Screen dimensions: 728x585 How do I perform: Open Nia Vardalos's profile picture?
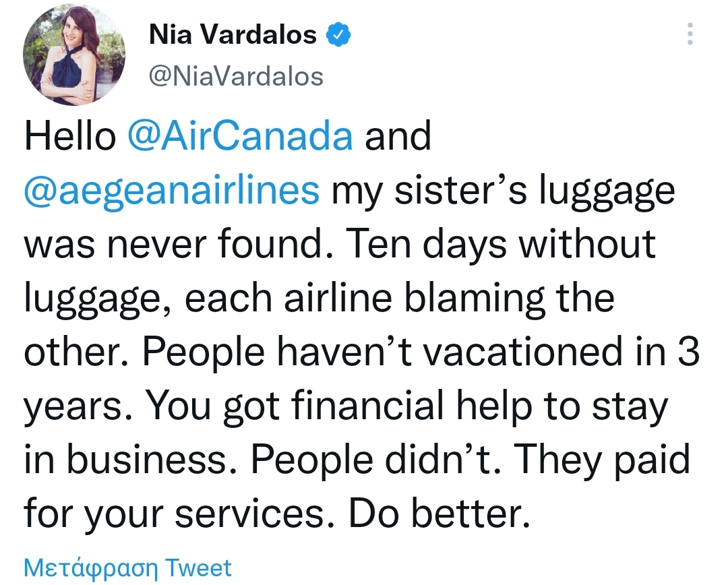click(x=74, y=55)
